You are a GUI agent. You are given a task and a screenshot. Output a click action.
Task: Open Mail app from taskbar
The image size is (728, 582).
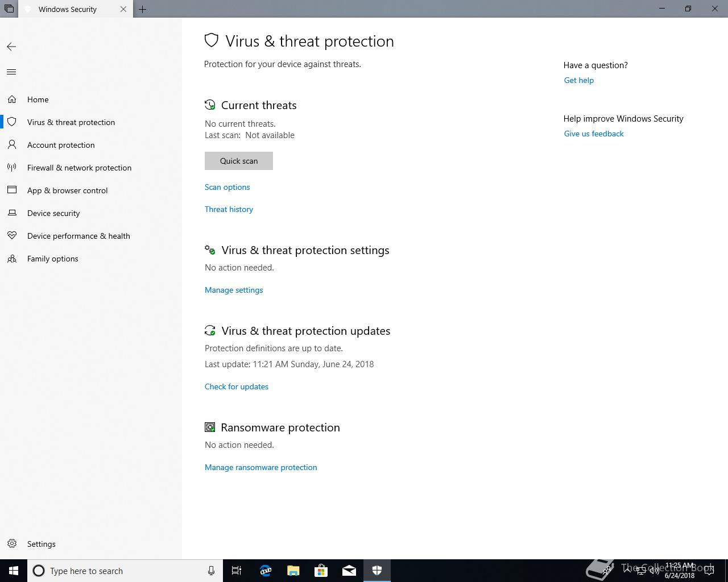(x=349, y=571)
